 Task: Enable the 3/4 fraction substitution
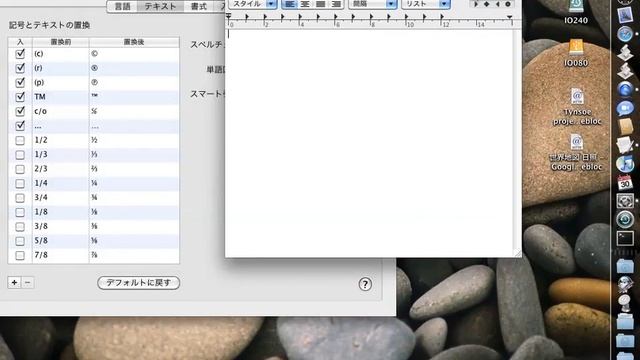pos(20,198)
